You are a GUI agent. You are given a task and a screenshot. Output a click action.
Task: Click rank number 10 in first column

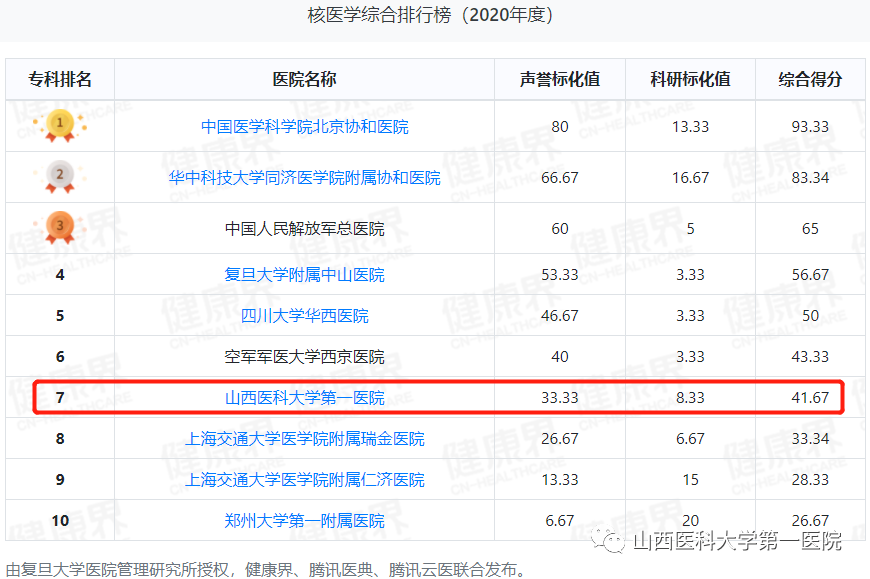(x=60, y=521)
